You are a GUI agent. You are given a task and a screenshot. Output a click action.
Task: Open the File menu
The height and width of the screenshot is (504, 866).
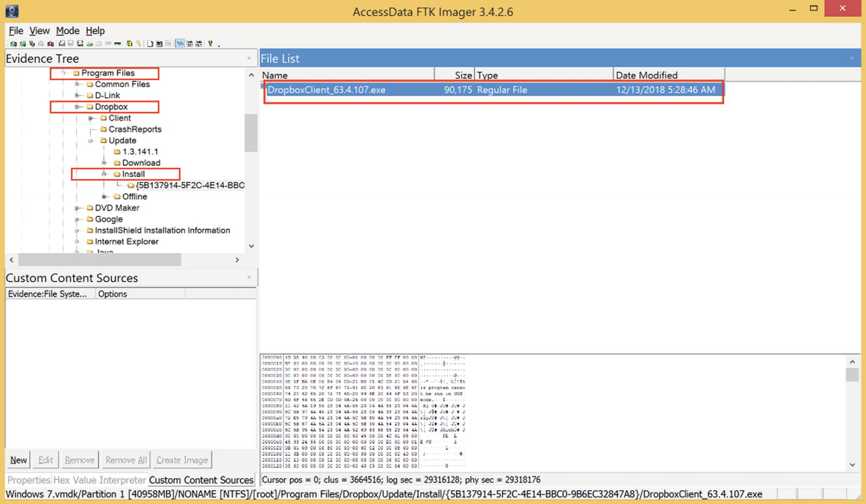(16, 31)
